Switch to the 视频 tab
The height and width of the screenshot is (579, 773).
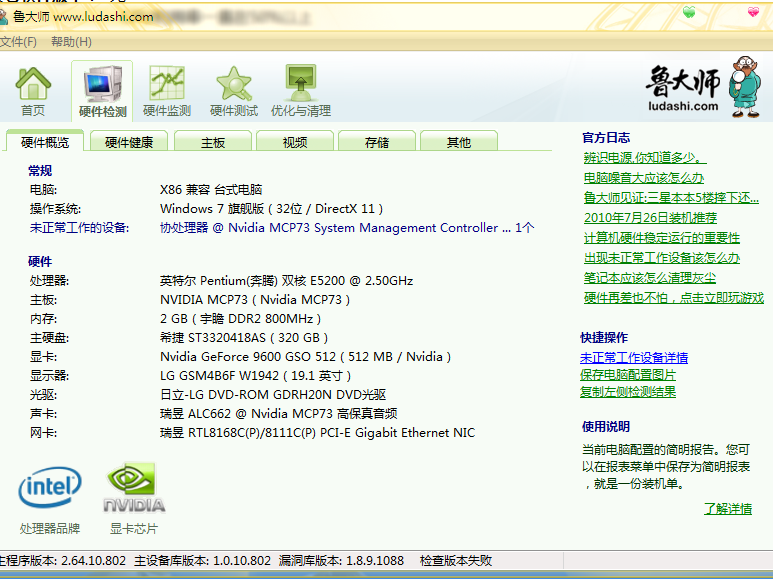[x=295, y=143]
